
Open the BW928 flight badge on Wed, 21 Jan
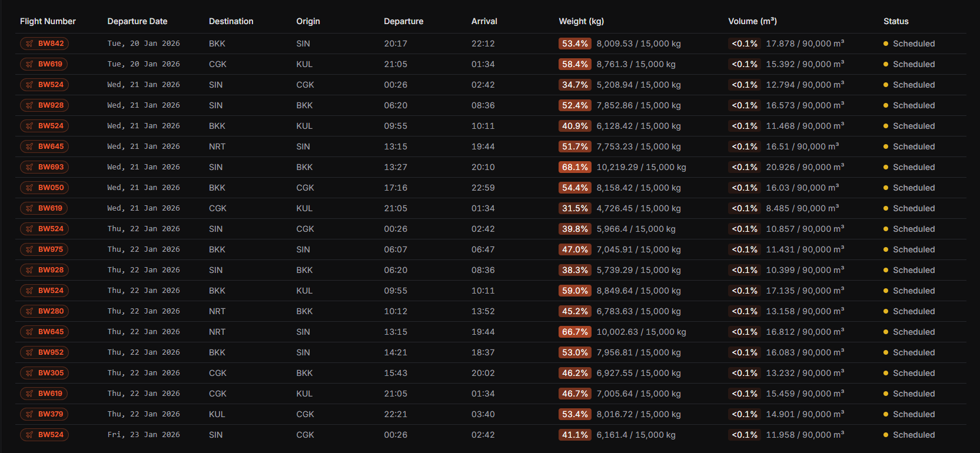click(44, 105)
